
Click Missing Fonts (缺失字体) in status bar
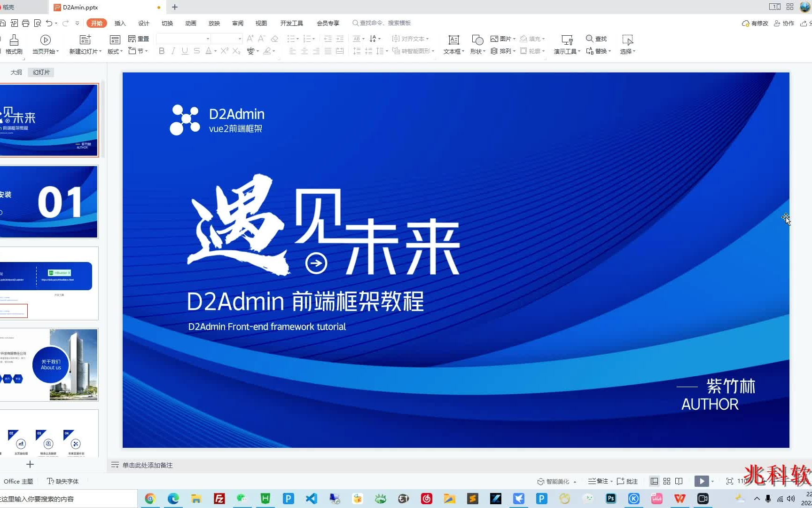pyautogui.click(x=63, y=481)
